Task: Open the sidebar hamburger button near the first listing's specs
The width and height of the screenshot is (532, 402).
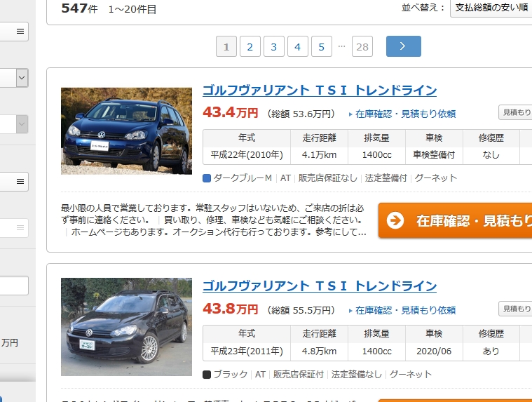Action: tap(20, 182)
